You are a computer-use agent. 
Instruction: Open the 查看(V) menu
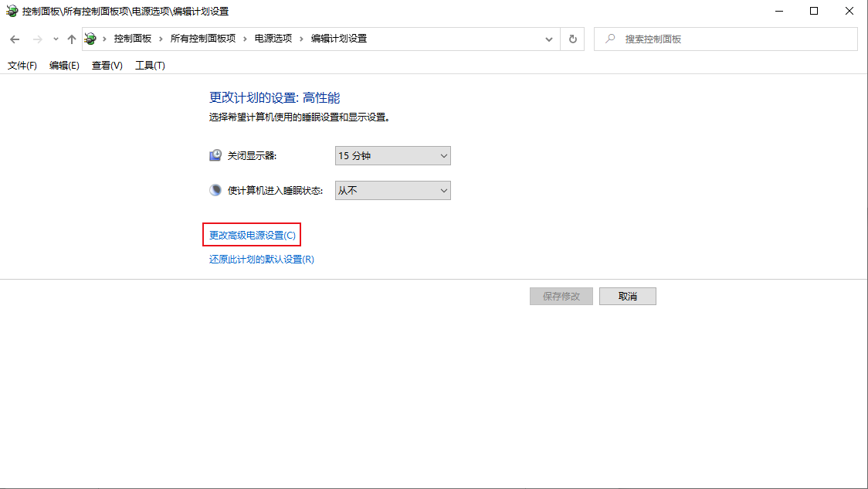pos(107,66)
